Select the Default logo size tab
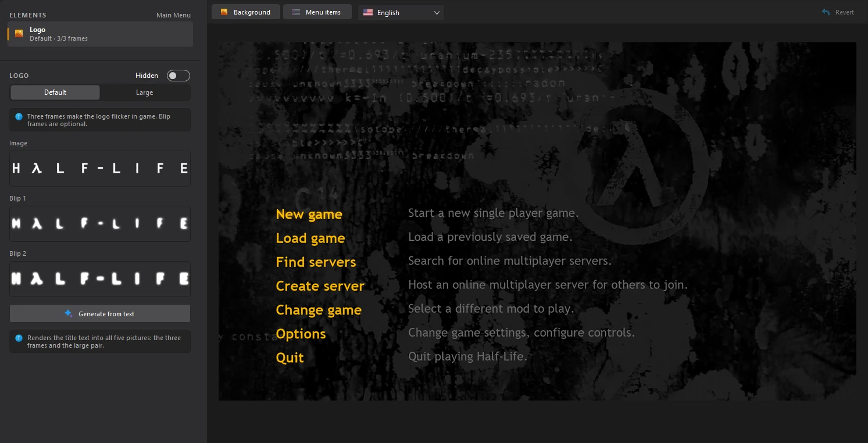Viewport: 868px width, 443px height. [x=55, y=92]
